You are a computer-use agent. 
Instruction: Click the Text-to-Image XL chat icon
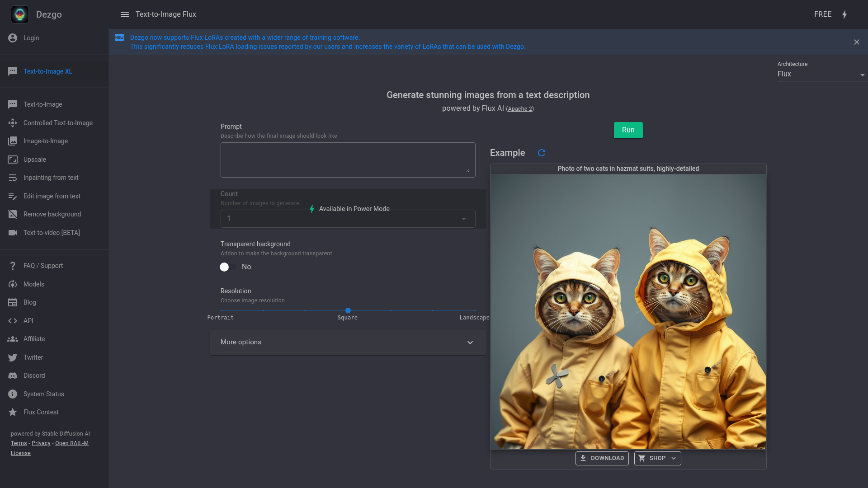(13, 71)
